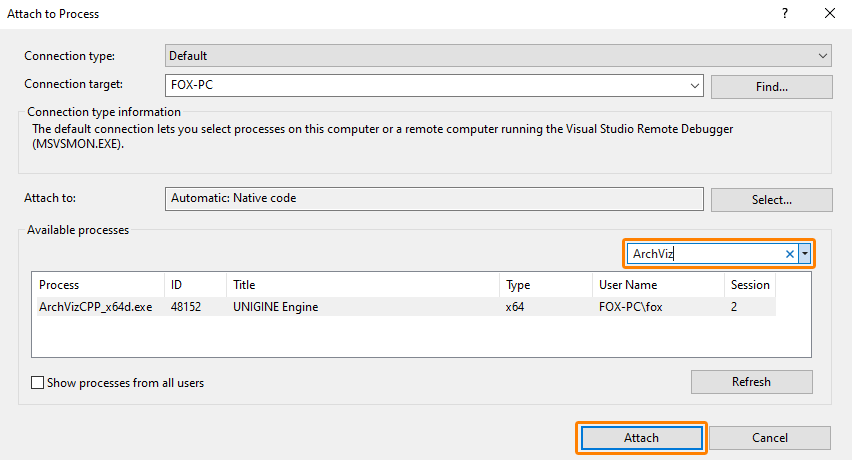Sort by the ID column header

coord(195,285)
